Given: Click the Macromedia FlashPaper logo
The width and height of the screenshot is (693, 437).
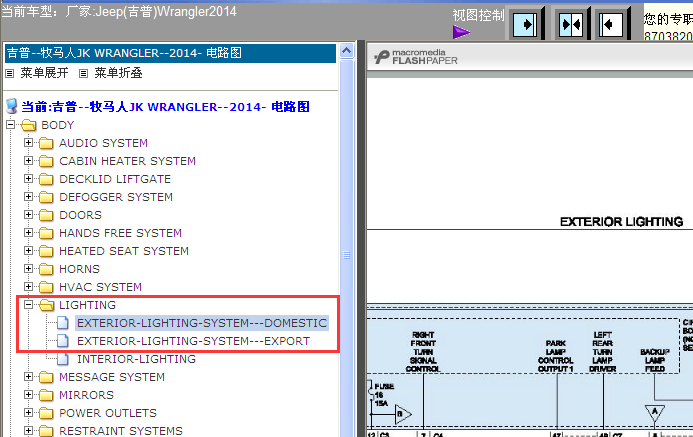Looking at the screenshot, I should pyautogui.click(x=416, y=57).
